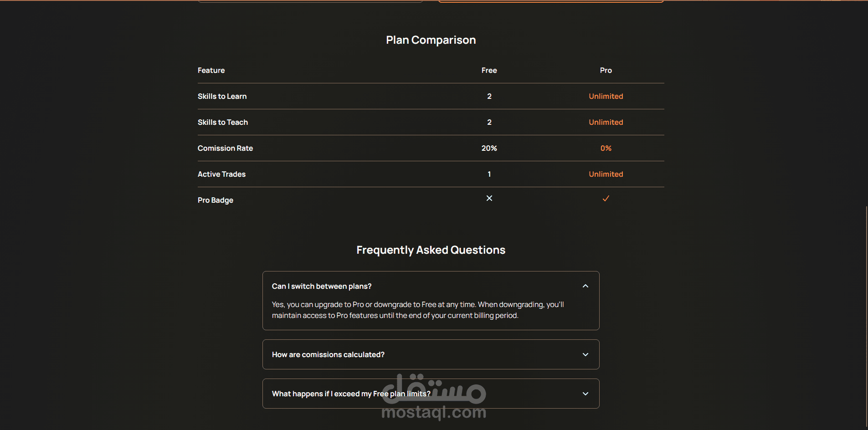Click the orange 0% commission rate value
The height and width of the screenshot is (430, 868).
pos(606,148)
